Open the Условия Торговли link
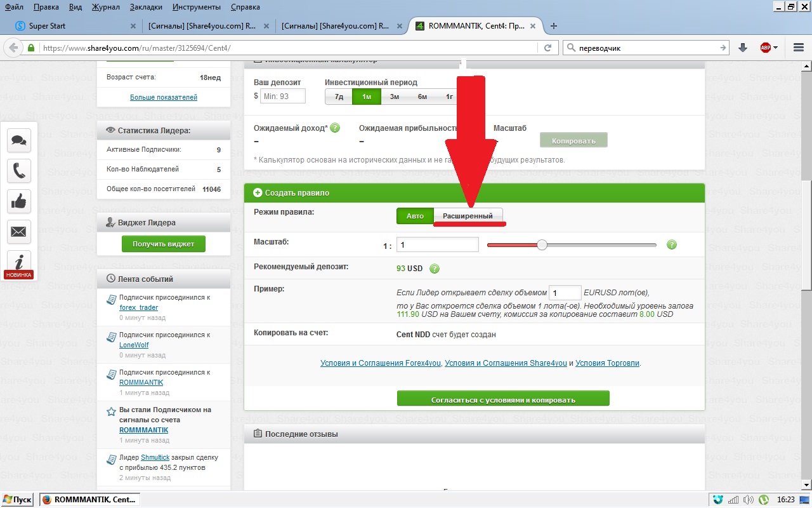Image resolution: width=812 pixels, height=508 pixels. tap(608, 363)
